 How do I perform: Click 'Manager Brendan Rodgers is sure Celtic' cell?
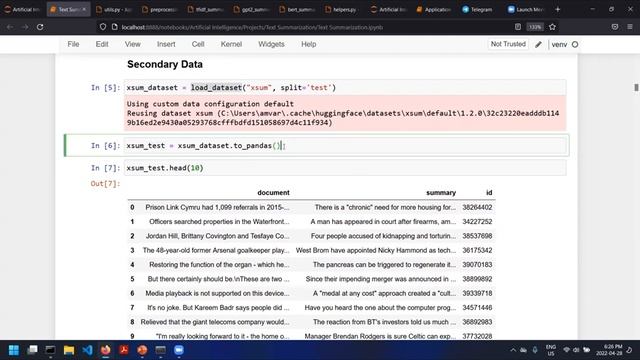coord(380,336)
